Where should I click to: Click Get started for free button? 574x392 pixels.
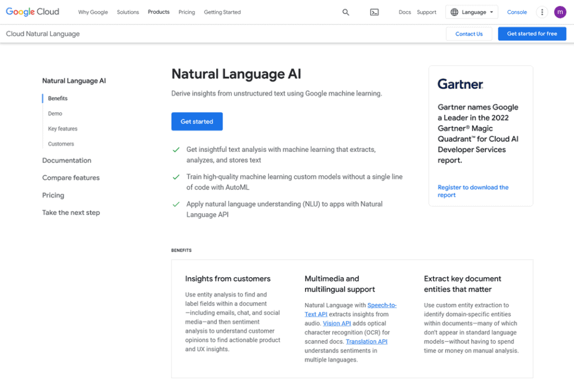(532, 34)
